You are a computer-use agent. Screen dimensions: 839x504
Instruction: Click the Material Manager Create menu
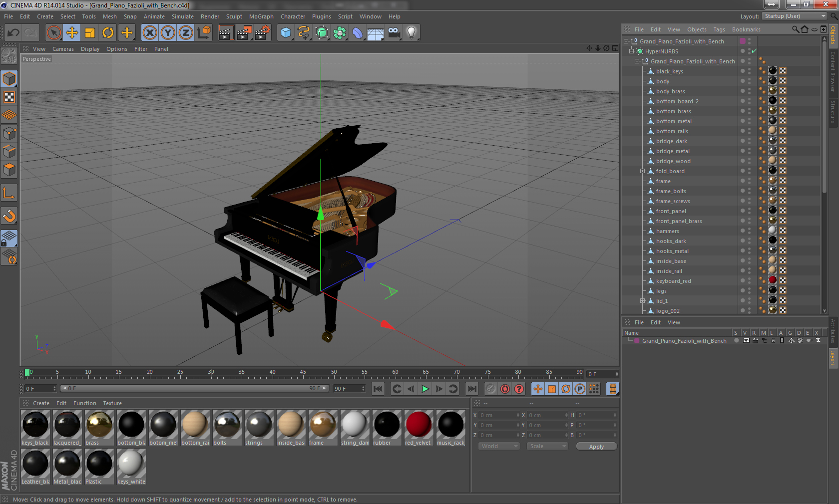41,403
